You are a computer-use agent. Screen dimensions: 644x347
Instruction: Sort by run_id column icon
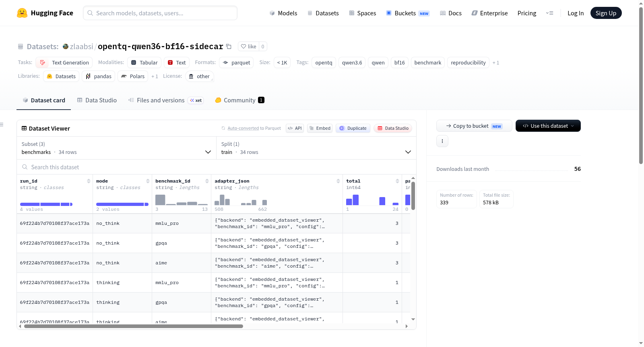click(89, 181)
